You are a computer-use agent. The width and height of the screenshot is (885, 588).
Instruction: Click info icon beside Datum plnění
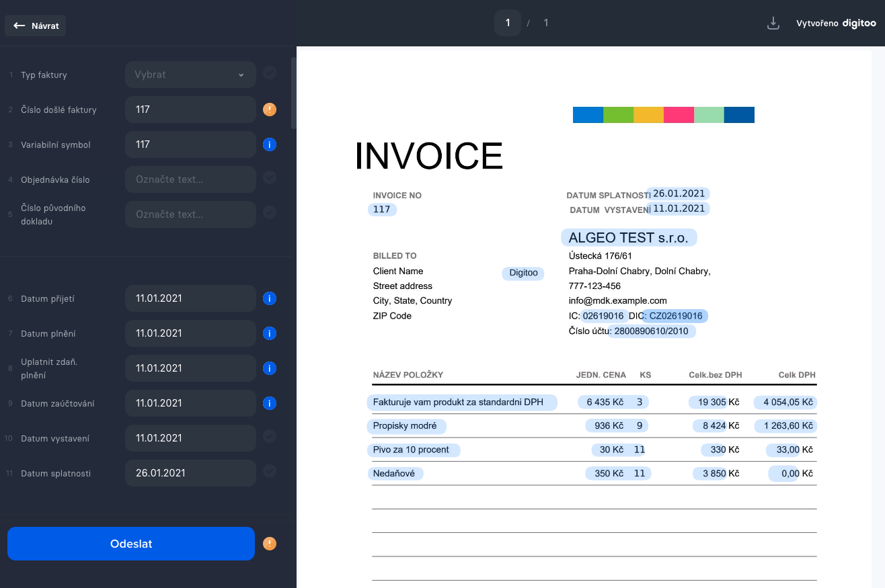[270, 333]
